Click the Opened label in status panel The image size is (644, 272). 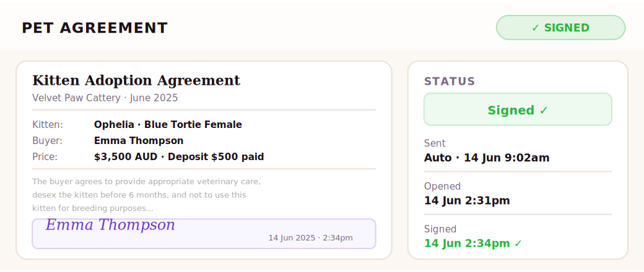pos(442,186)
